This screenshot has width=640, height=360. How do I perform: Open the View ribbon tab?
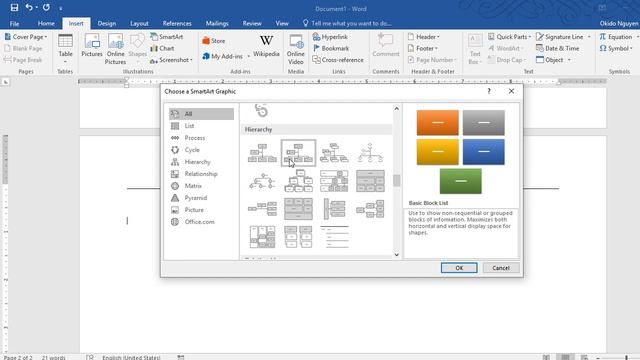[282, 23]
